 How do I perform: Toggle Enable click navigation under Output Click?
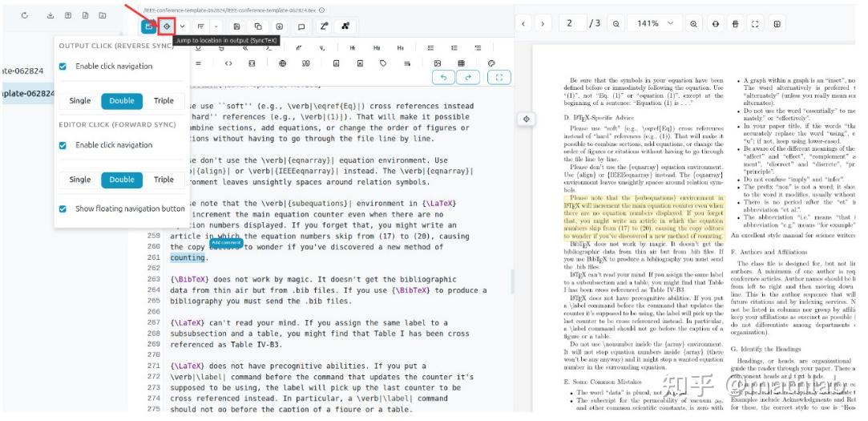(x=63, y=66)
